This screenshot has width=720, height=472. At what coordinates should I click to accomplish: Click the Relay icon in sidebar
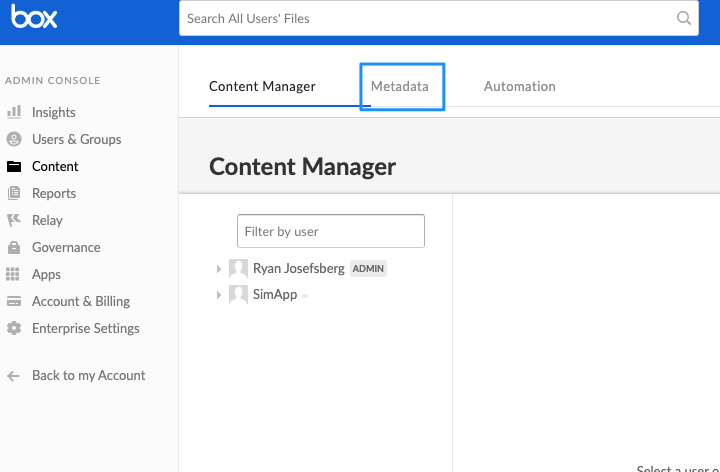(14, 220)
